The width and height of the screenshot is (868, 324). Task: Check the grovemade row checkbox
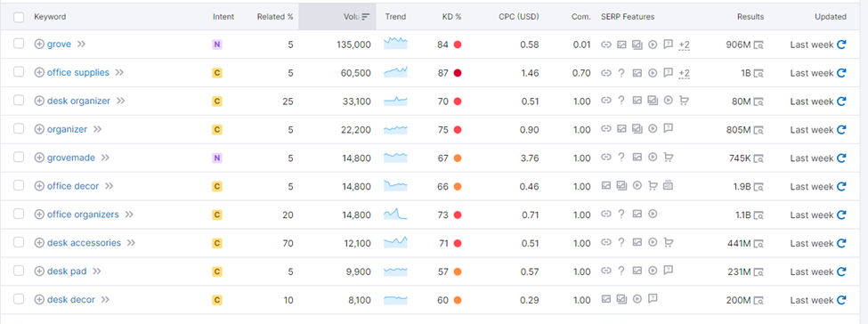19,158
